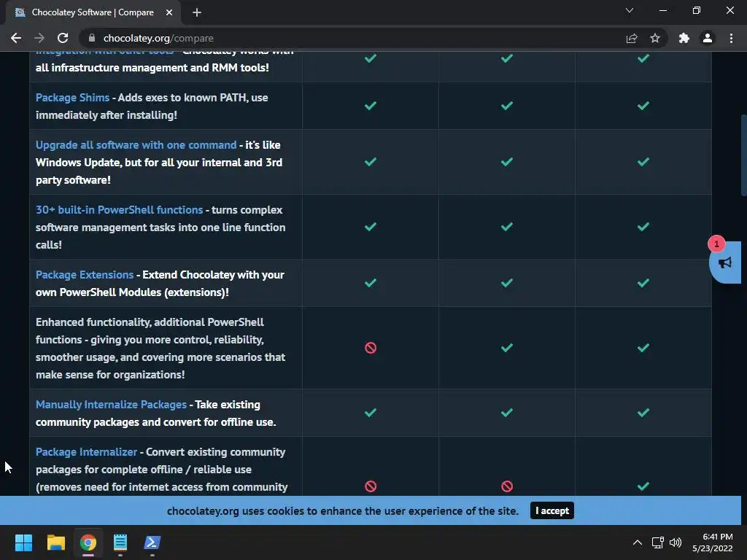Viewport: 747px width, 560px height.
Task: Share this page icon in address bar
Action: coord(632,38)
